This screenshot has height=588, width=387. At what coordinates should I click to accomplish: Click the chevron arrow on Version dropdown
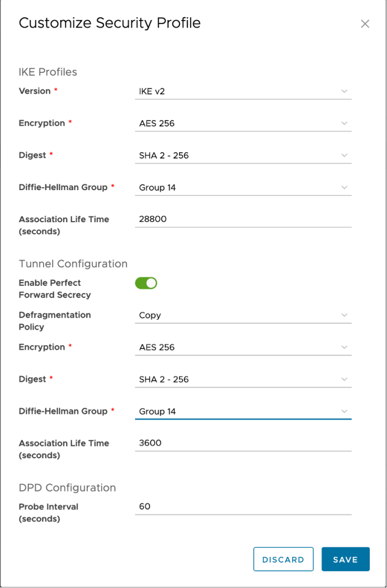[x=344, y=91]
